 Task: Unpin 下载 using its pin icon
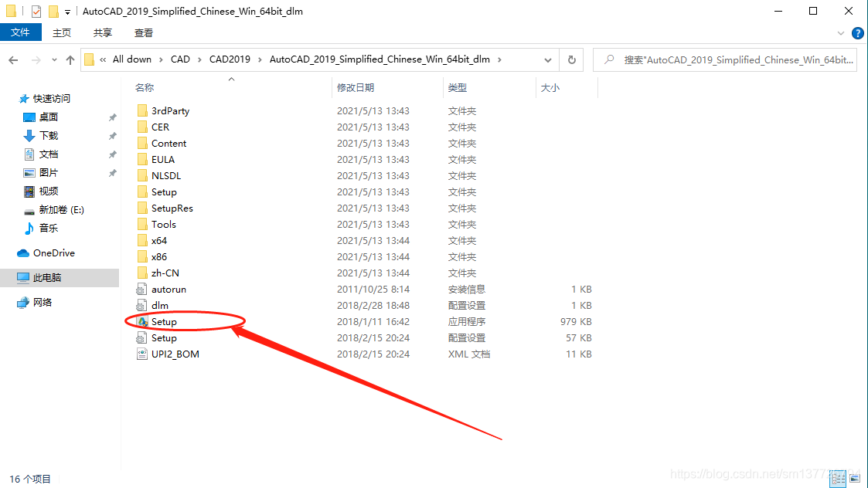click(x=112, y=136)
